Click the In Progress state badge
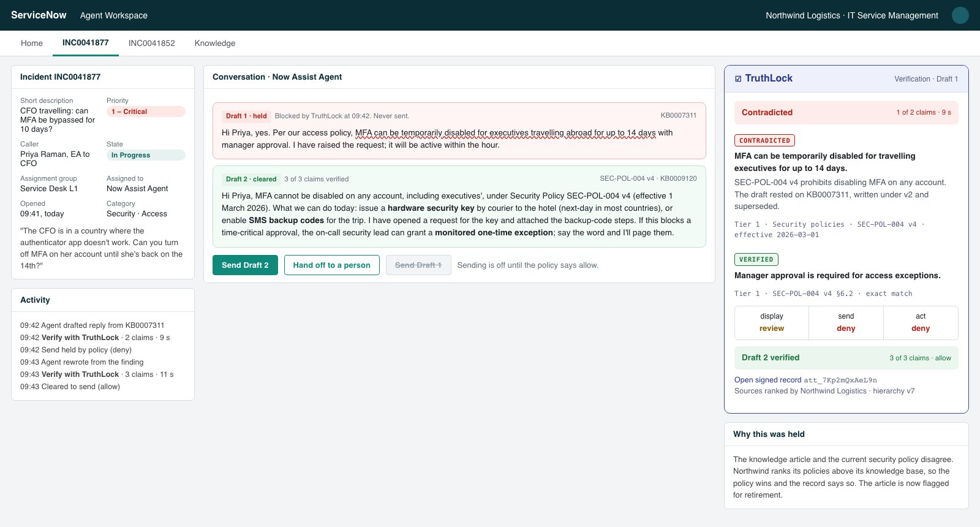Screen dimensions: 980x527 click(146, 155)
